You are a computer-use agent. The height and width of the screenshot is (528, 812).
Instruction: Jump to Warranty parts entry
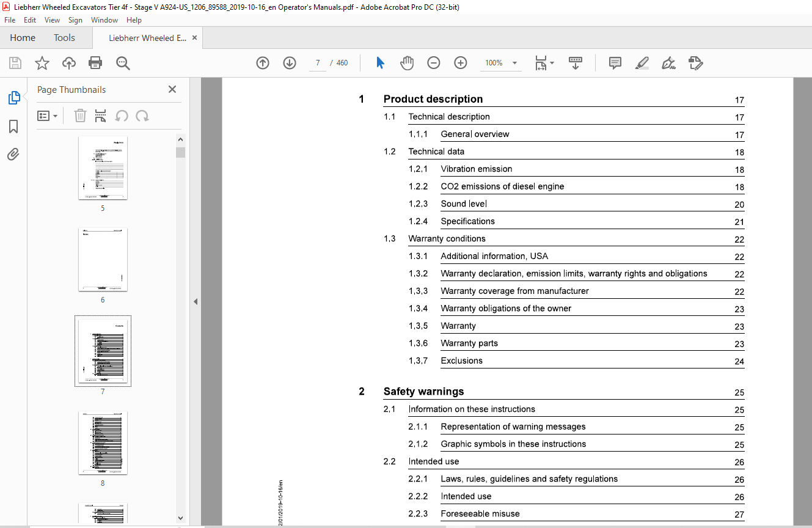[x=469, y=343]
